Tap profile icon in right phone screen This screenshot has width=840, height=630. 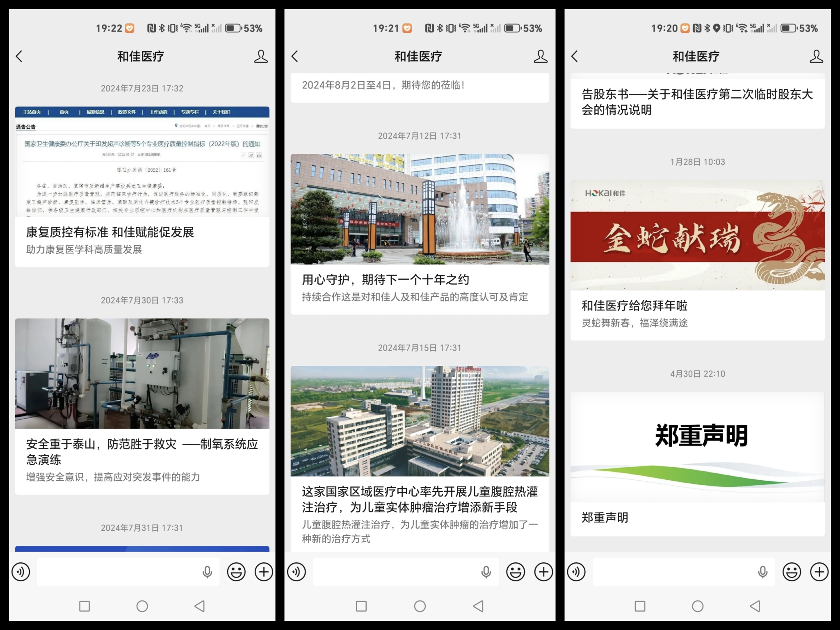click(816, 56)
